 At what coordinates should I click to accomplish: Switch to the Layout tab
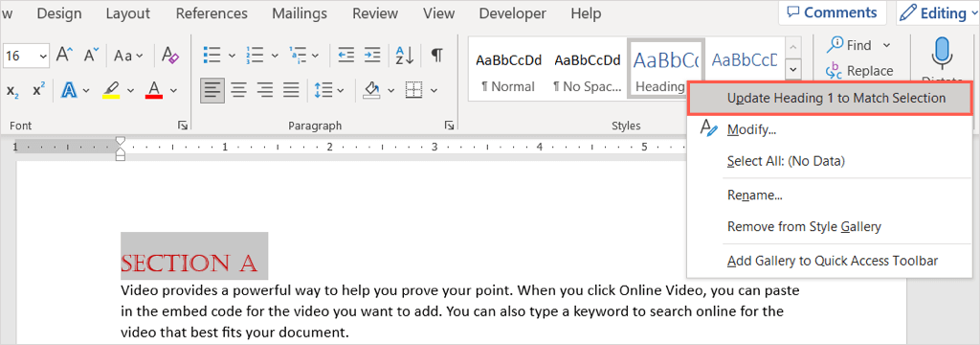coord(127,13)
